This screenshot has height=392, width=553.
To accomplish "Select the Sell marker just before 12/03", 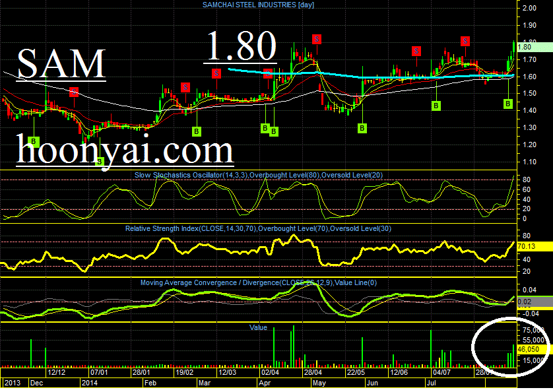I will coord(216,74).
